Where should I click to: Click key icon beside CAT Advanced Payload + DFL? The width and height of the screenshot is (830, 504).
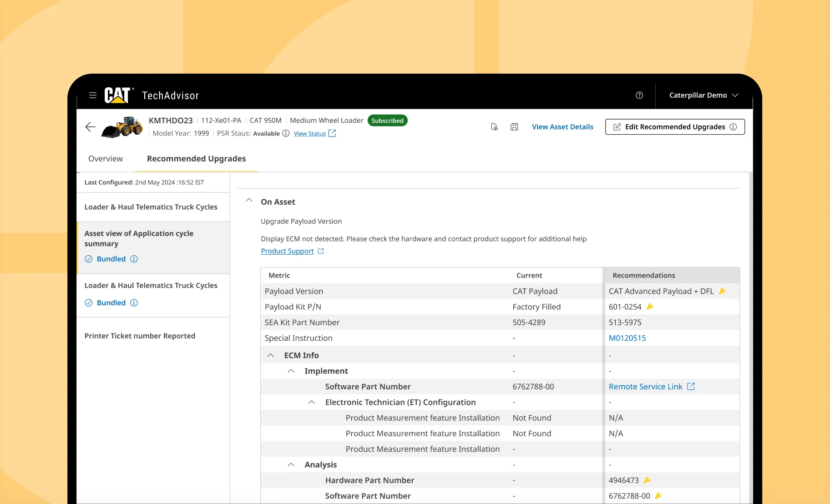coord(722,291)
